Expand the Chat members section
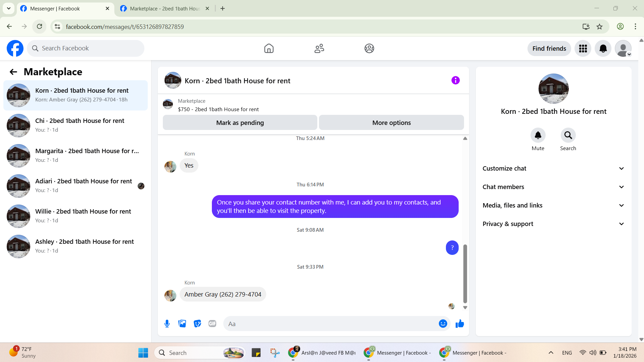The width and height of the screenshot is (644, 362). click(x=553, y=187)
